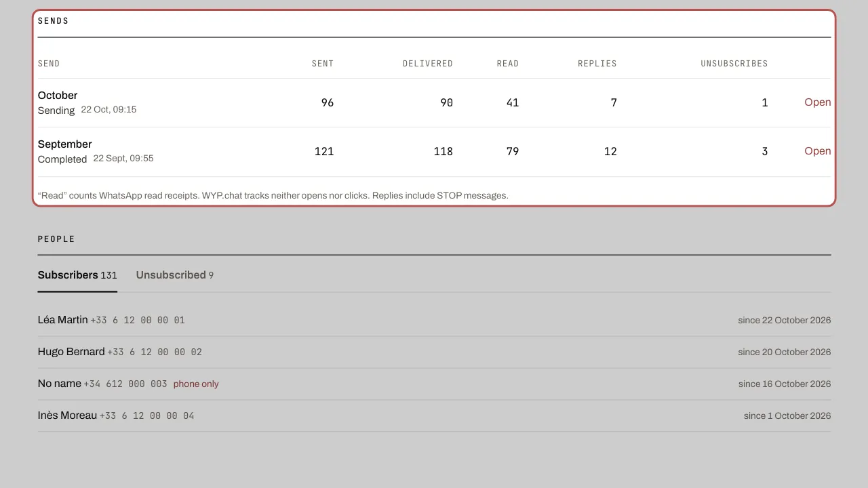Viewport: 868px width, 488px height.
Task: Click the Sent column header
Action: point(323,64)
